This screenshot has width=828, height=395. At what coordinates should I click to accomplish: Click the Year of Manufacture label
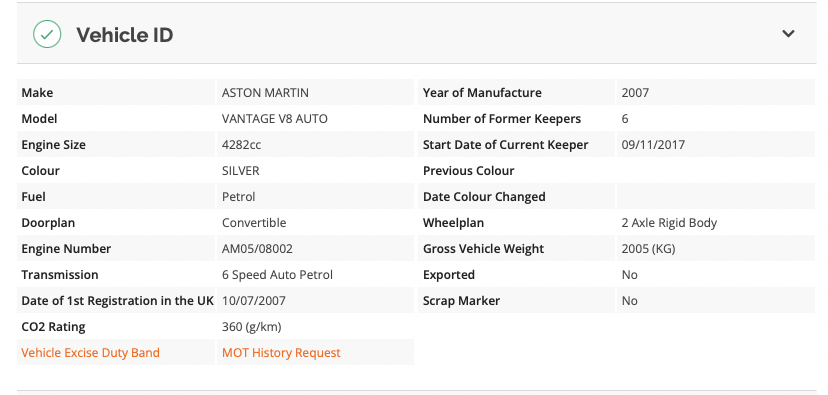(x=482, y=93)
